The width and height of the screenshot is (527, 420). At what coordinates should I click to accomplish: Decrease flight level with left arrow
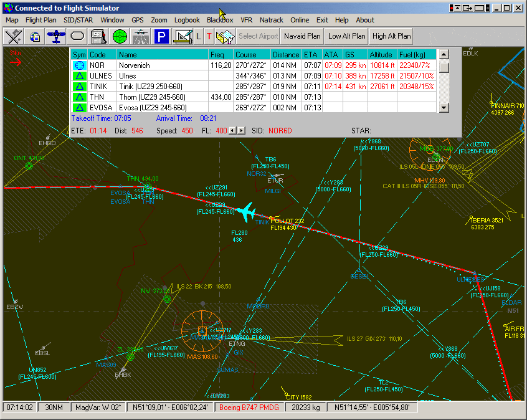(x=233, y=131)
